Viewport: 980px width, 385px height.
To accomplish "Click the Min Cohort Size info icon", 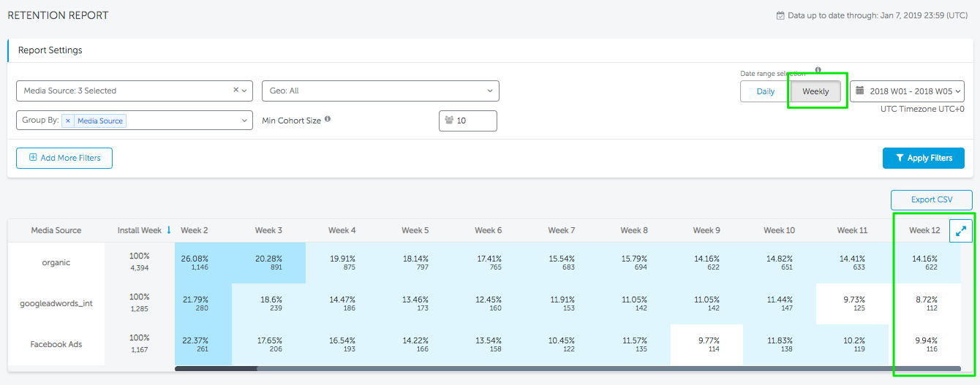I will click(328, 119).
